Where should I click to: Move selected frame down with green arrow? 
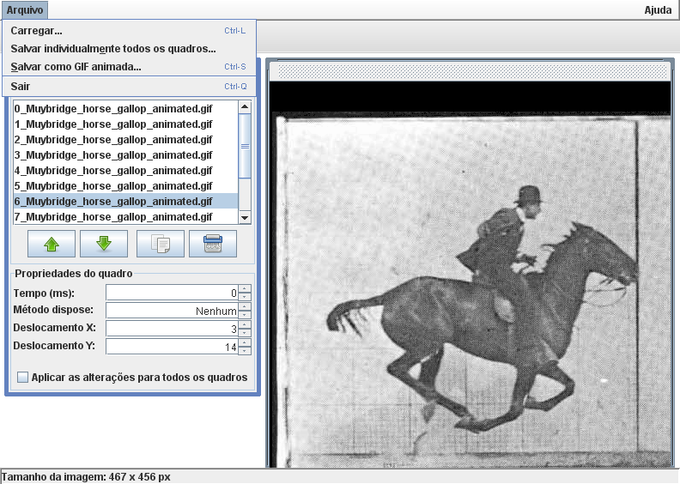[104, 244]
